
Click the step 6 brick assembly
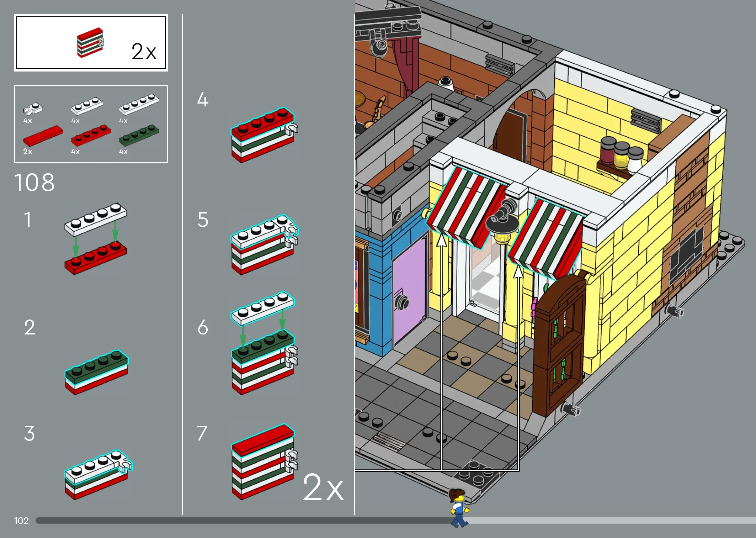264,343
